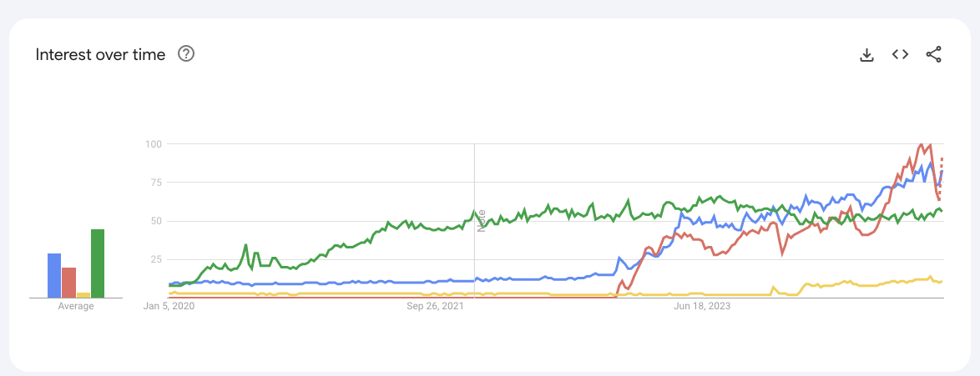Click the small yellow Average bar
Viewport: 980px width, 376px height.
83,295
